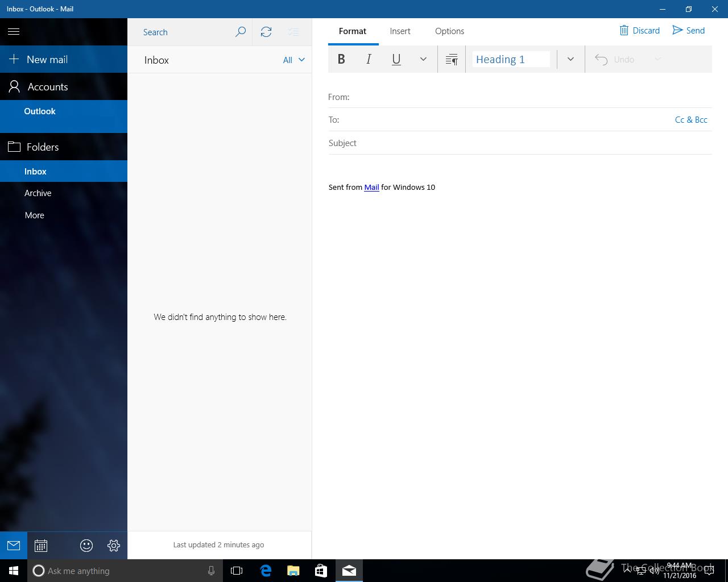Enter selection mode via checklist icon

(293, 32)
